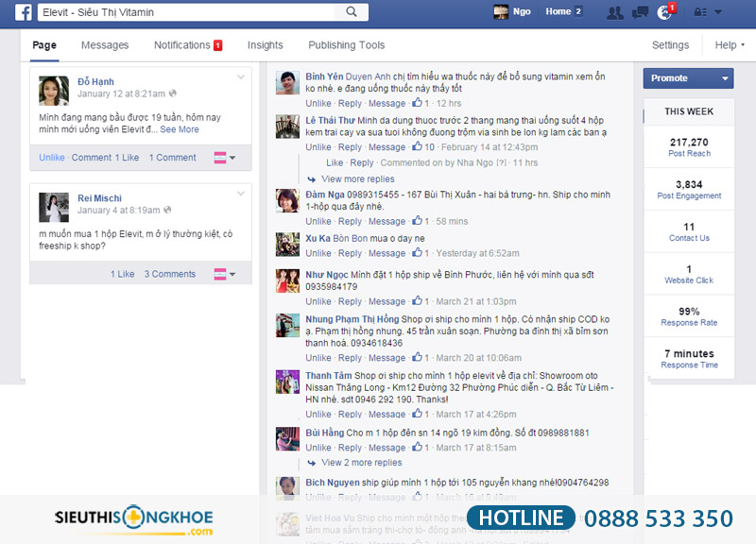Viewport: 756px width, 544px height.
Task: Click the reply arrow icon beside View 2 more replies
Action: point(312,463)
